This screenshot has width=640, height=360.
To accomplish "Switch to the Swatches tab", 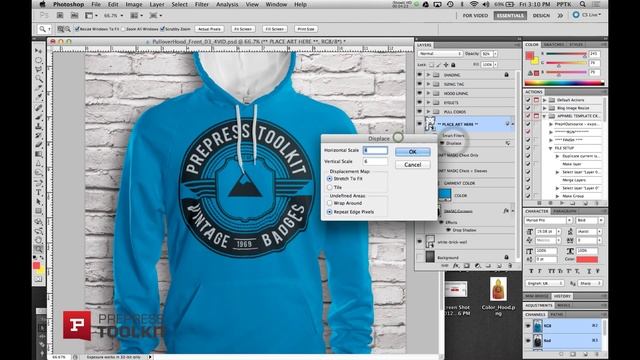I will (554, 44).
